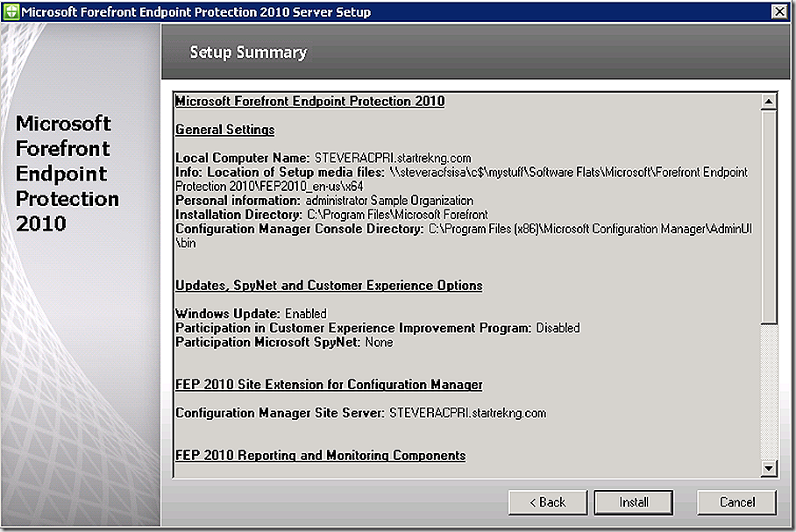796x532 pixels.
Task: Click the Configuration Manager Site Server line
Action: [x=361, y=413]
